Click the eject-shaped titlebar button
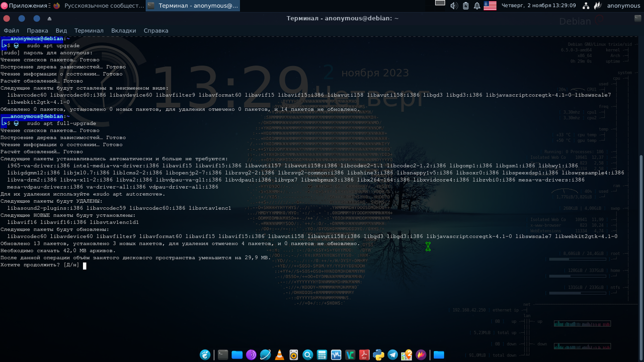Viewport: 644px width, 362px height. pyautogui.click(x=49, y=18)
